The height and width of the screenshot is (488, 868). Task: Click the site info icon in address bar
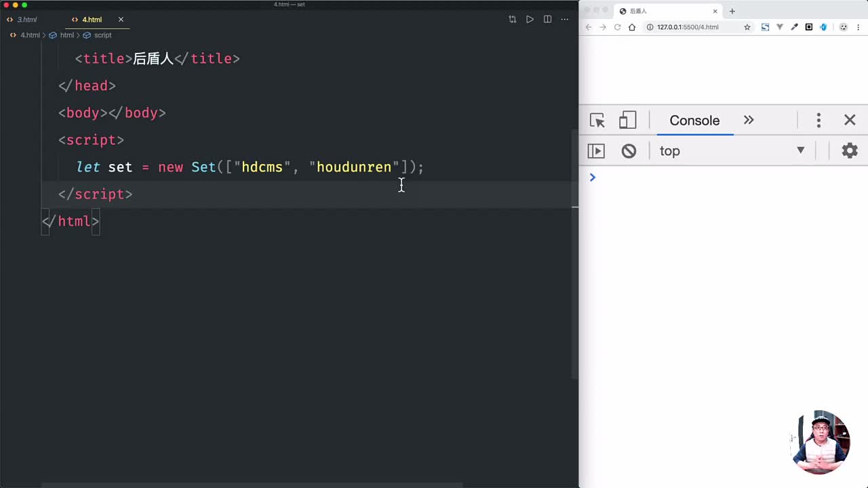pos(650,27)
